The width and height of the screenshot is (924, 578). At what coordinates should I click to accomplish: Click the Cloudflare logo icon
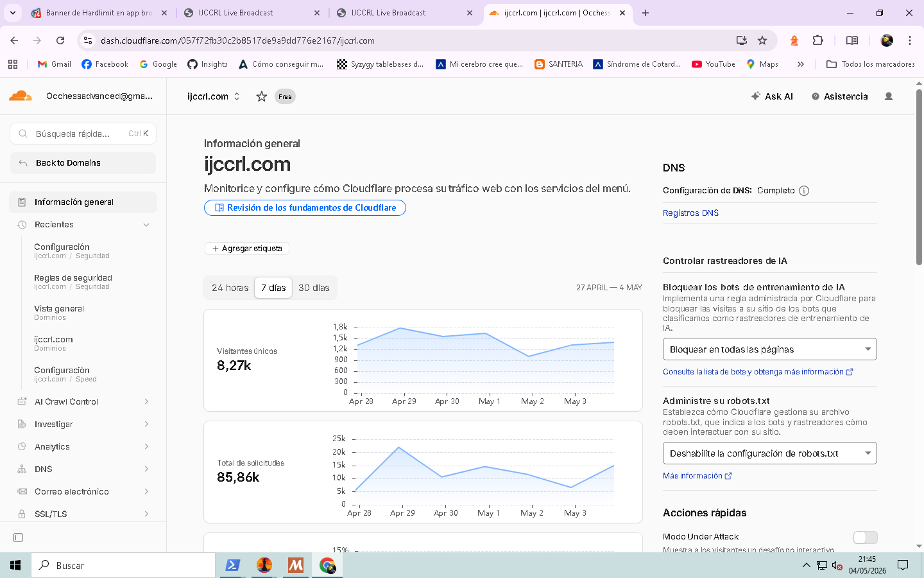click(x=21, y=96)
